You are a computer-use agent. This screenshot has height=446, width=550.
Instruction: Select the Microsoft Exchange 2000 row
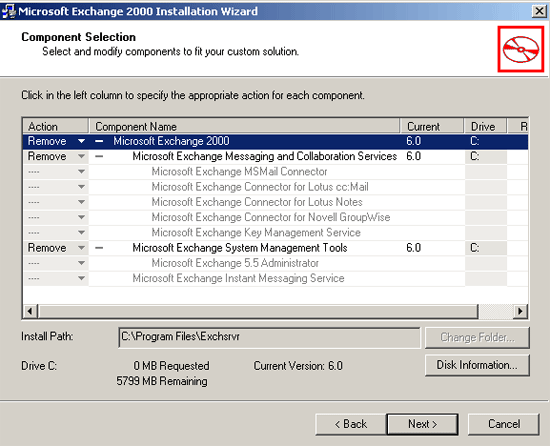coord(275,141)
